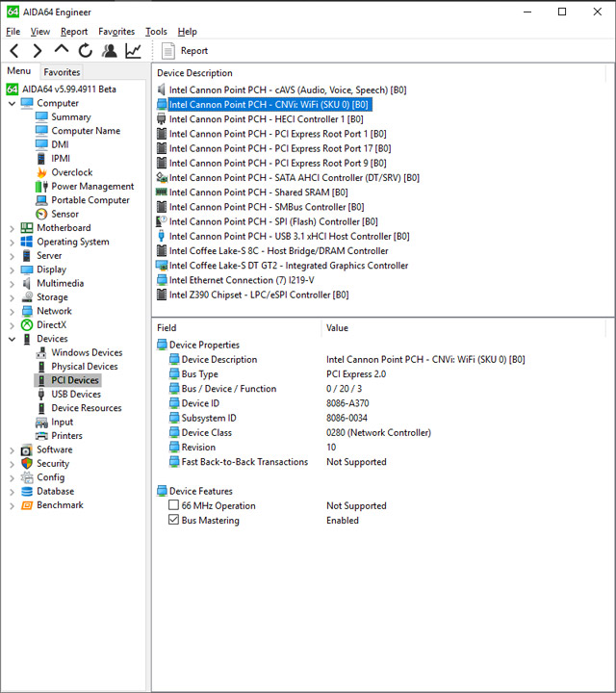
Task: Click the Device ID value 8086-A370
Action: tap(347, 403)
